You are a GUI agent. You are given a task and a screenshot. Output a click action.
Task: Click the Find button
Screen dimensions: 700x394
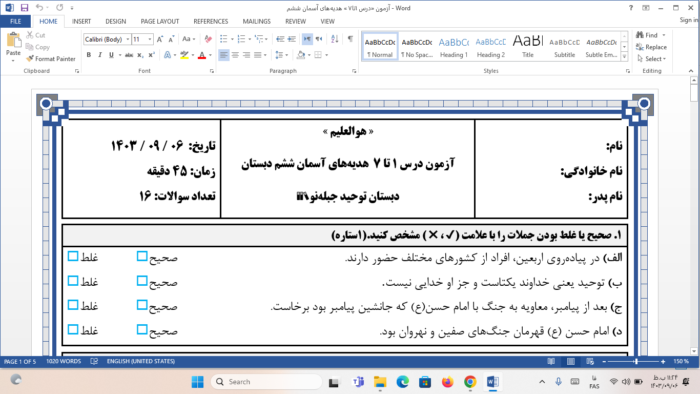647,35
